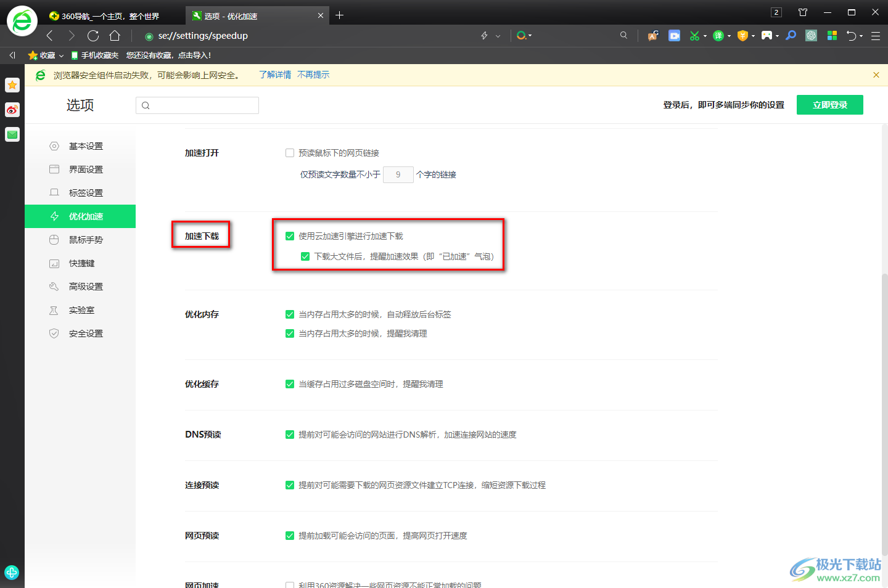This screenshot has width=888, height=588.
Task: Click the blue key password manager icon
Action: click(791, 36)
